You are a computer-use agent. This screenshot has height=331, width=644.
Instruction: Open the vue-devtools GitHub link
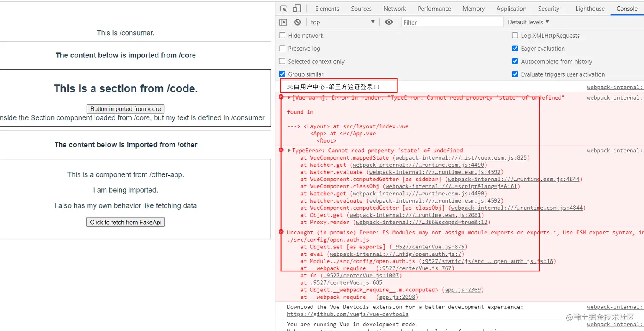click(x=348, y=314)
